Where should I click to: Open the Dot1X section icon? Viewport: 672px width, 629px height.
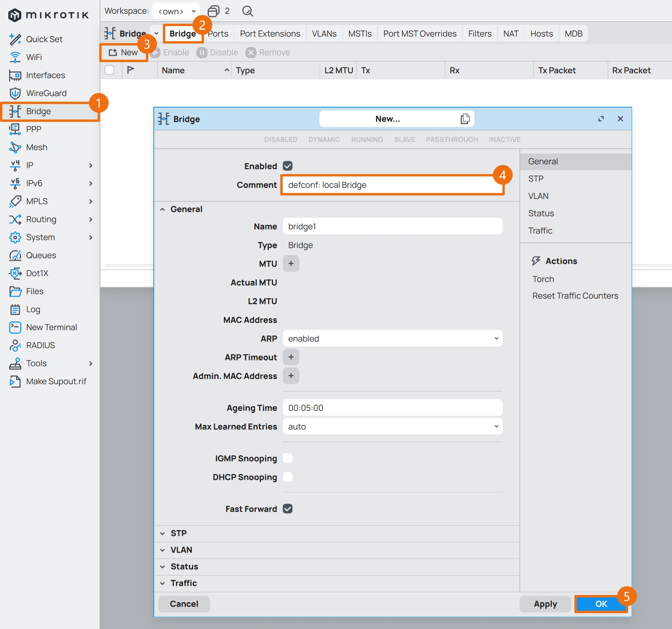tap(15, 273)
